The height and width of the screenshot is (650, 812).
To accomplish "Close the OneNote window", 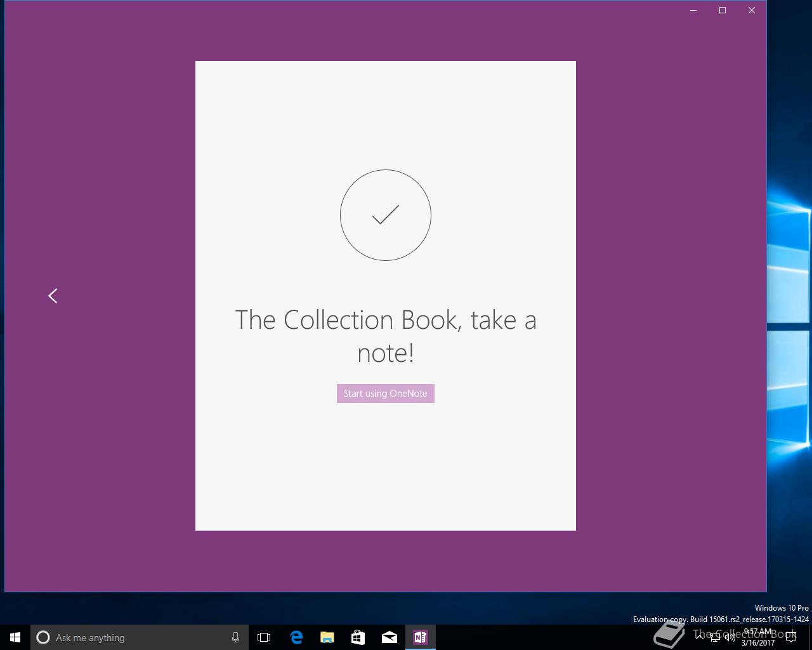I will [x=752, y=10].
